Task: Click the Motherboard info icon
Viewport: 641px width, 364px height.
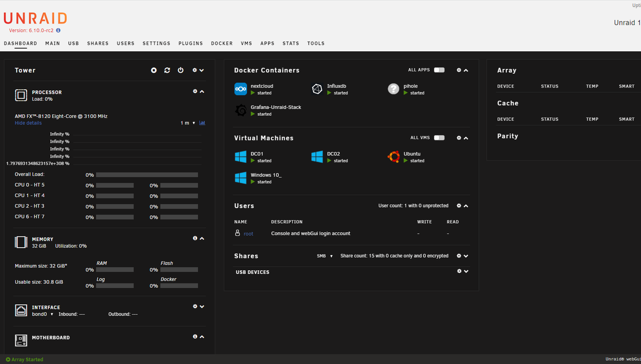Action: pos(195,337)
